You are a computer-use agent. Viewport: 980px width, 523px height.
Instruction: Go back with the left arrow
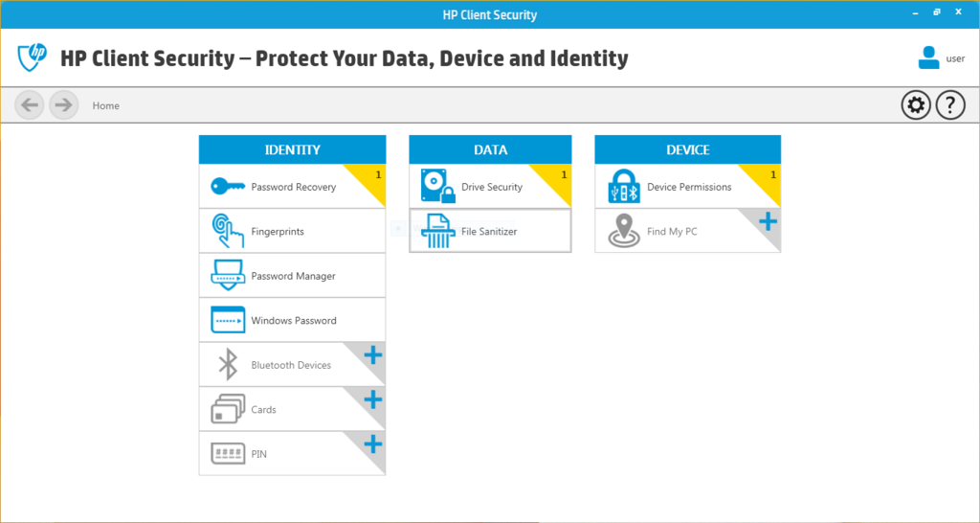(x=30, y=105)
